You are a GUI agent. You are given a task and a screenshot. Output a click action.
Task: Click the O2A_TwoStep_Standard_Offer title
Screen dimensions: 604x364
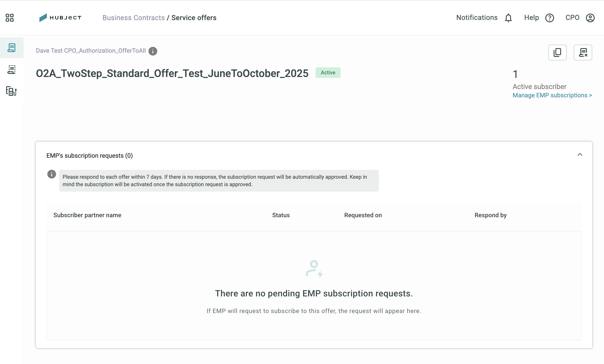pyautogui.click(x=172, y=73)
